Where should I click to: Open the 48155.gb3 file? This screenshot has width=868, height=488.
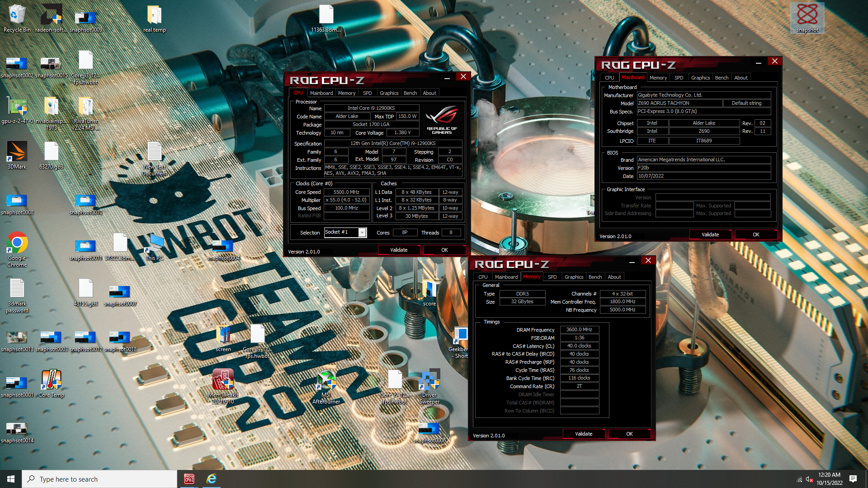tap(85, 292)
